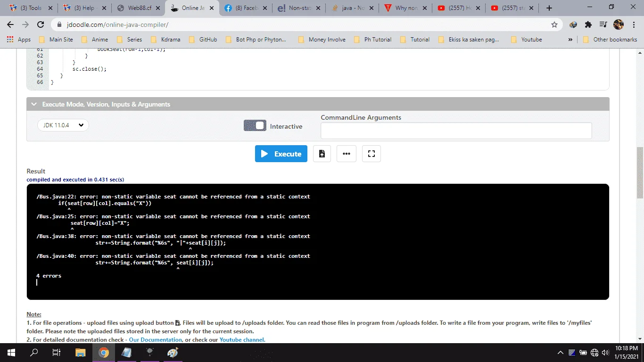
Task: Open the Main Site bookmark folder
Action: [x=56, y=40]
